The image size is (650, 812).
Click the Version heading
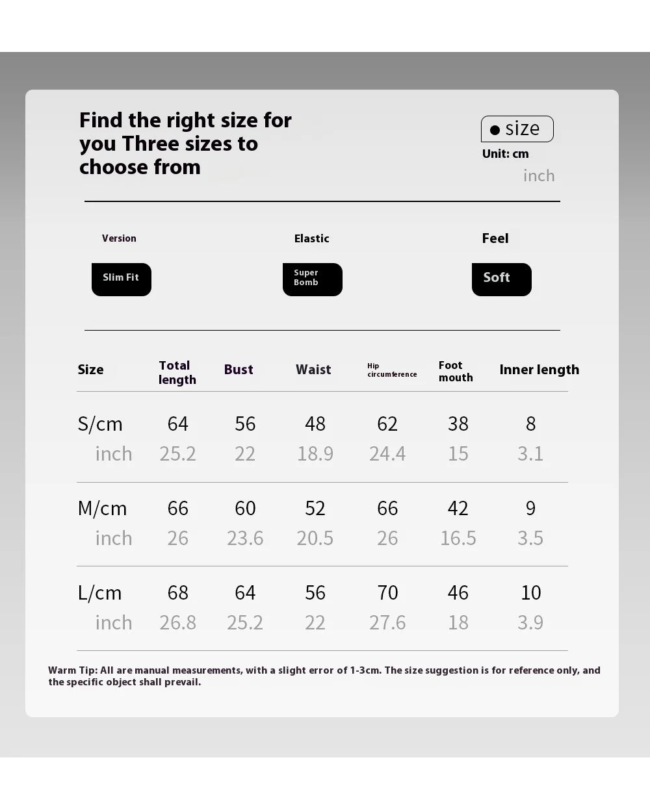[x=119, y=238]
